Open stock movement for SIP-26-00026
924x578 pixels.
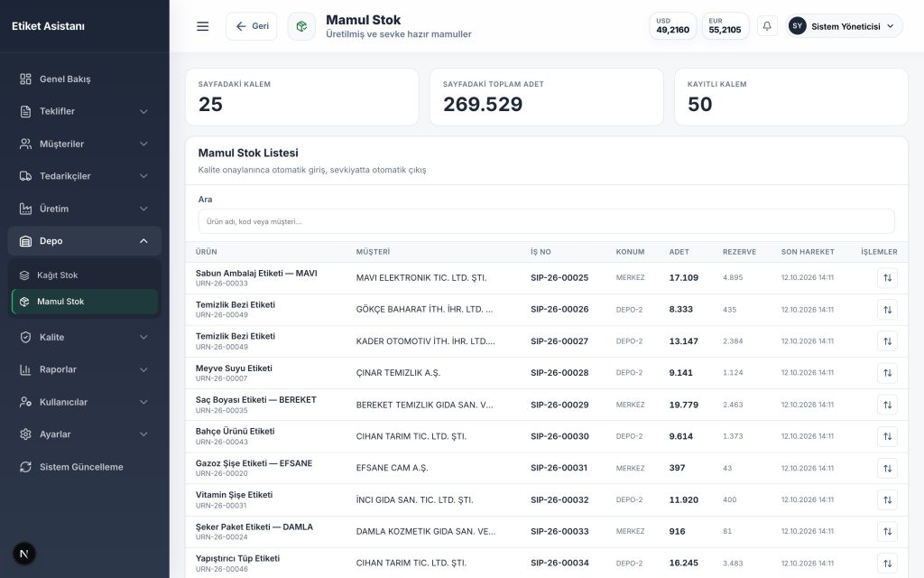[x=887, y=310]
